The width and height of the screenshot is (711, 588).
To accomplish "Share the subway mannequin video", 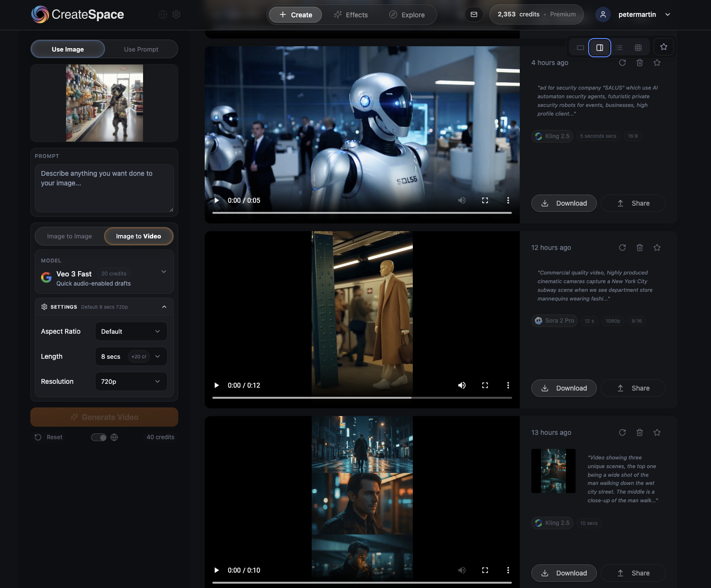I will [x=633, y=388].
